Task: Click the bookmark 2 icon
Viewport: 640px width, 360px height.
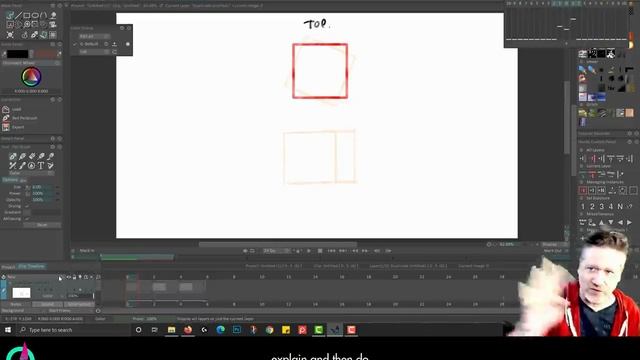Action: click(x=592, y=207)
